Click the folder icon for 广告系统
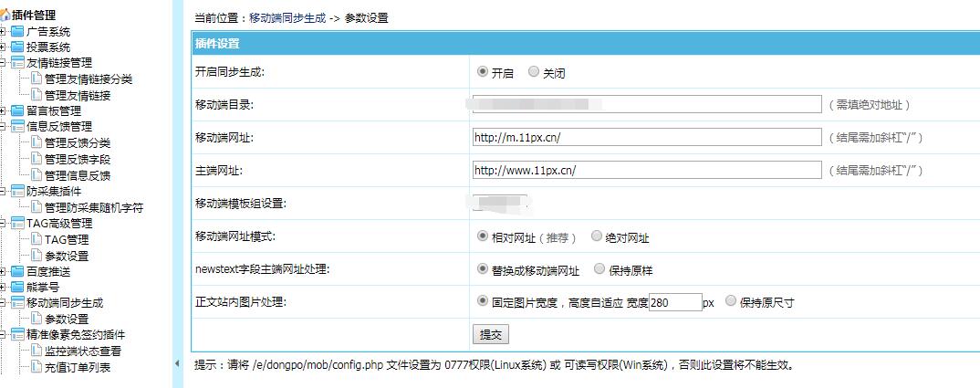Image resolution: width=980 pixels, height=388 pixels. (17, 31)
